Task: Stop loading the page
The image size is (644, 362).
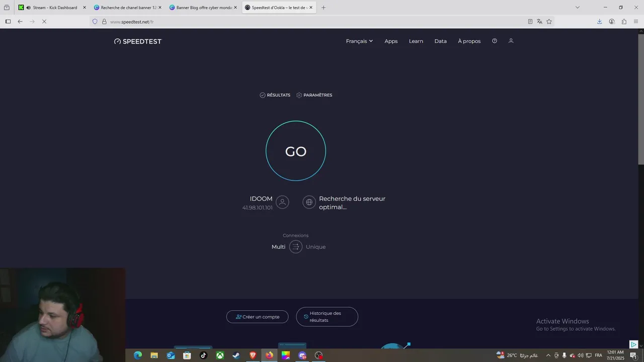Action: point(44,22)
